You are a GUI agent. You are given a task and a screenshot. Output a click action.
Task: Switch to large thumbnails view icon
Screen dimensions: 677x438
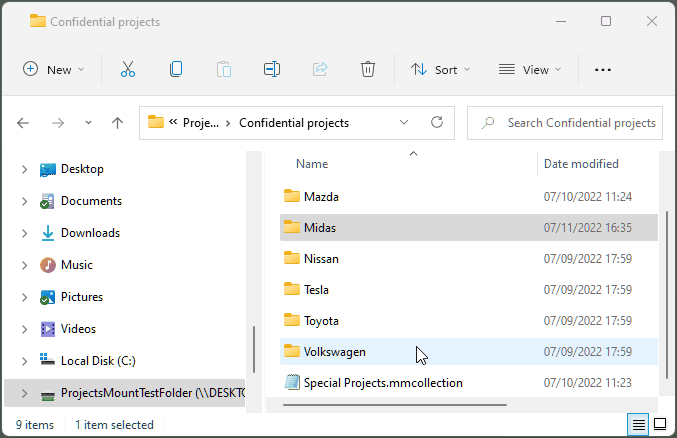(x=660, y=425)
